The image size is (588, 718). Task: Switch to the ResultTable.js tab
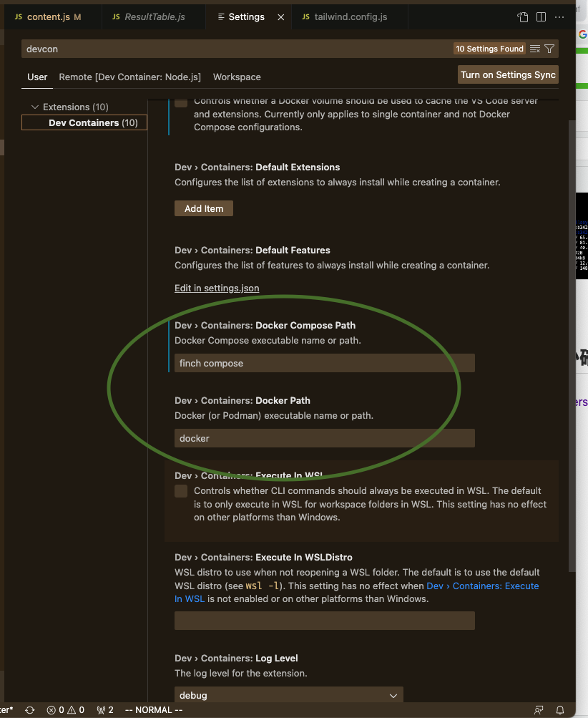tap(155, 17)
